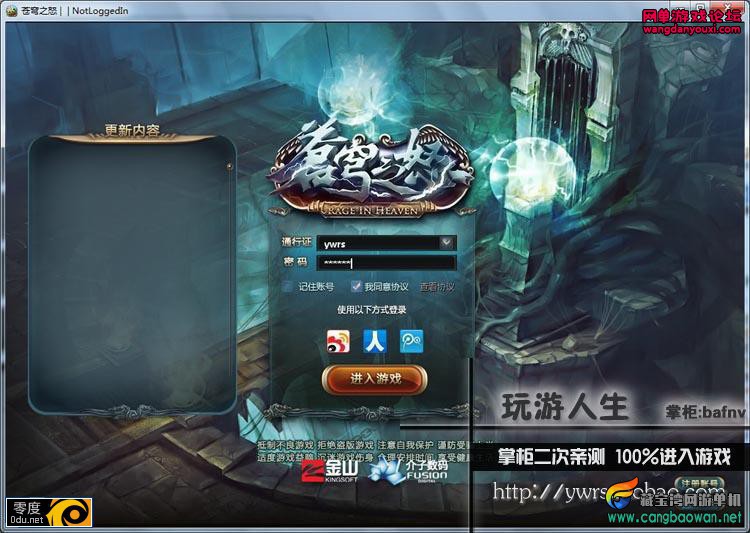
Task: Log in with Sina Weibo icon
Action: 338,341
